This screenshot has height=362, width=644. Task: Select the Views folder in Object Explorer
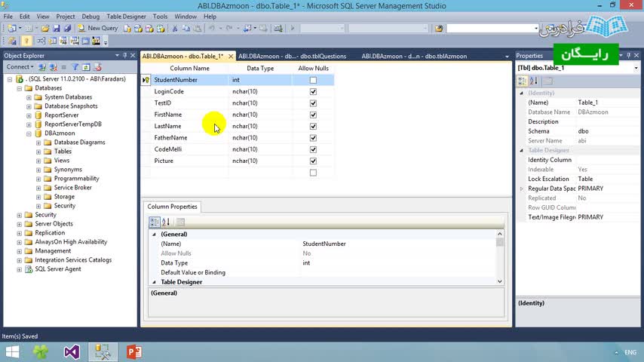62,161
